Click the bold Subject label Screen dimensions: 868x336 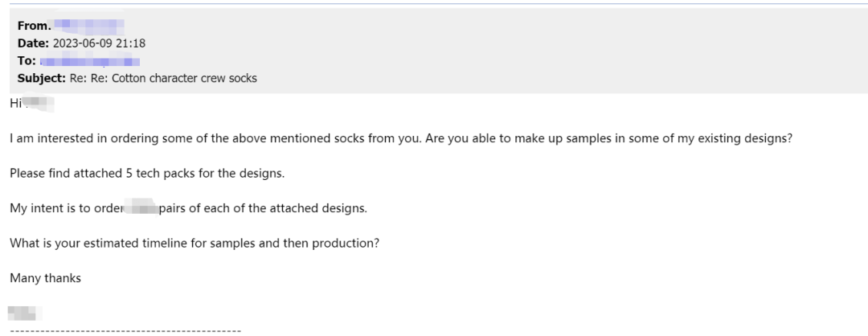click(42, 78)
